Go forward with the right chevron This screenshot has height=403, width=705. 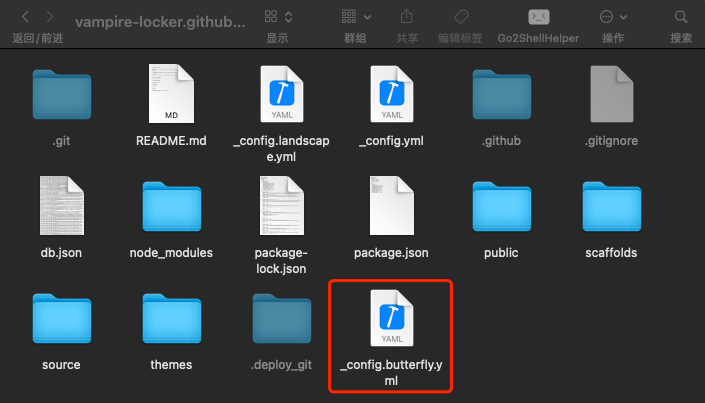coord(50,17)
